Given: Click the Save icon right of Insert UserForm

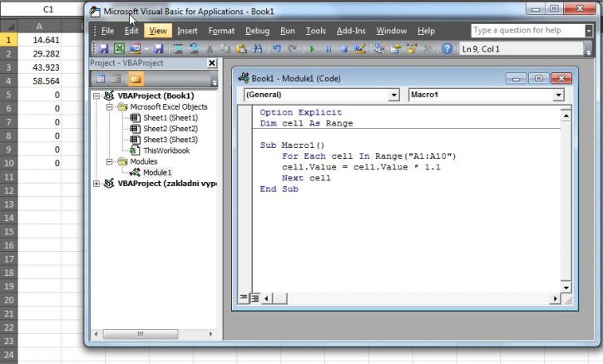Looking at the screenshot, I should [x=159, y=49].
